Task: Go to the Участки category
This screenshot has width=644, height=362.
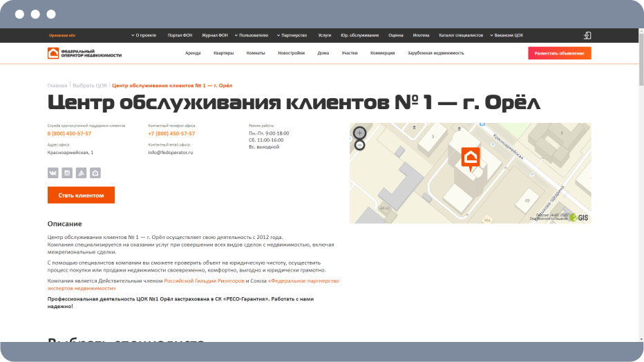Action: pyautogui.click(x=350, y=53)
